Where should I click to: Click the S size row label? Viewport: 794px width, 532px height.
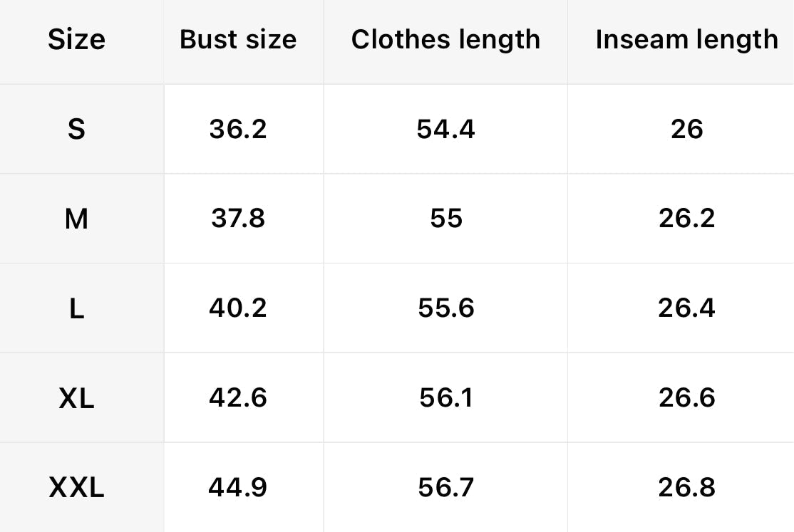[76, 129]
